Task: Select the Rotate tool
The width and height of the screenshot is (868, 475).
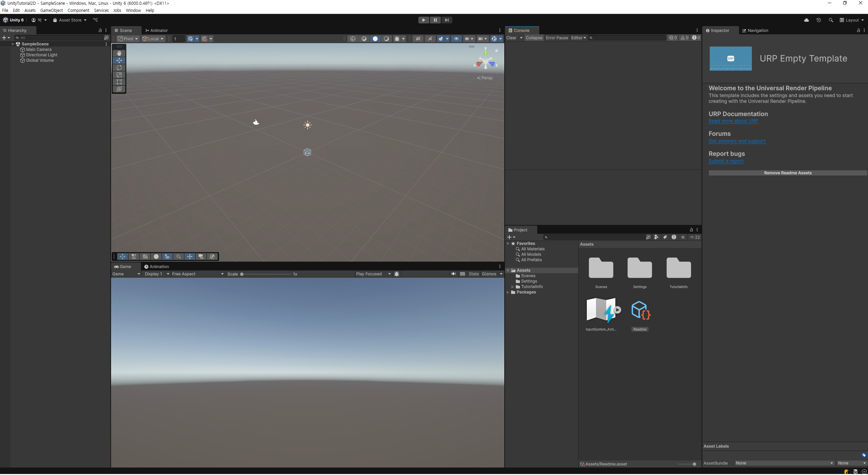Action: click(x=119, y=68)
